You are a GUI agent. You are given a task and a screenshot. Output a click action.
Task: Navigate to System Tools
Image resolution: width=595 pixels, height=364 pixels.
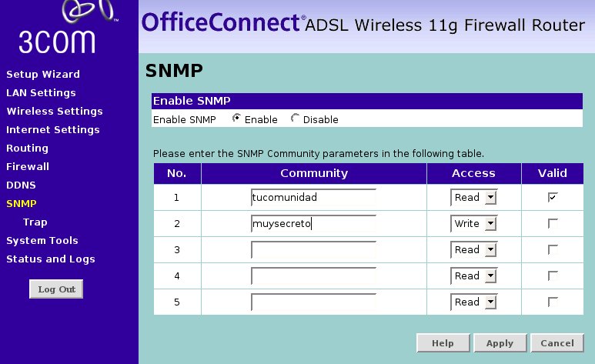coord(42,241)
